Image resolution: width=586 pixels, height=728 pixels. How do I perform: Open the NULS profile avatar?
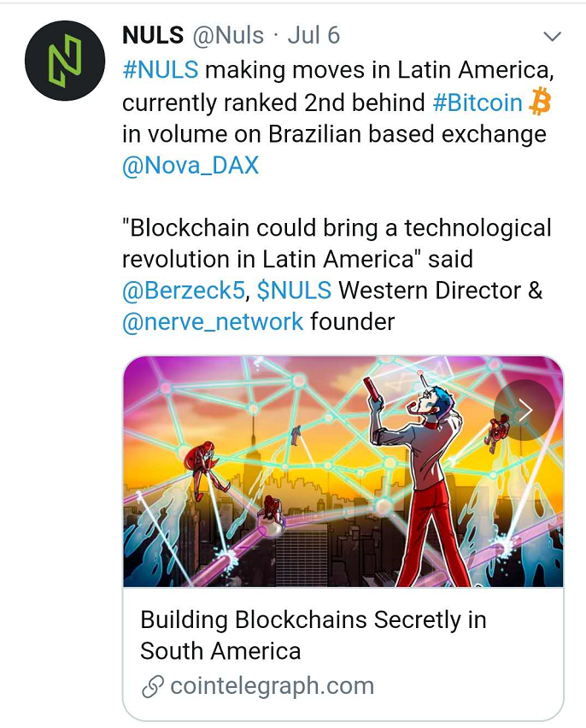coord(65,61)
